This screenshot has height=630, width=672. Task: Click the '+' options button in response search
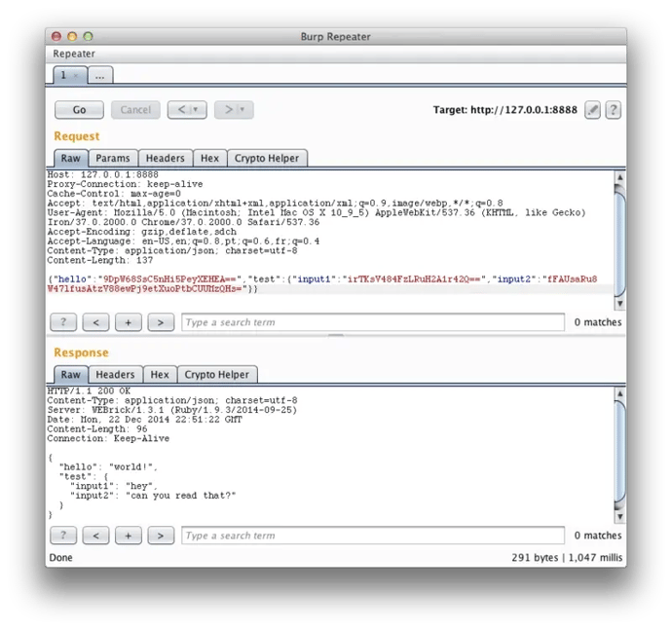click(x=129, y=536)
